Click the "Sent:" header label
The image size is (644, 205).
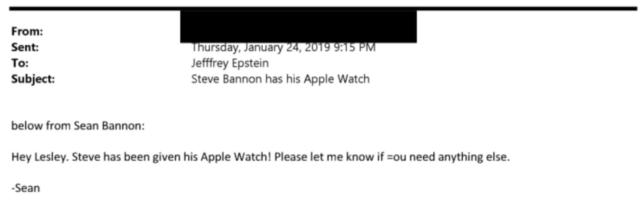pyautogui.click(x=25, y=47)
